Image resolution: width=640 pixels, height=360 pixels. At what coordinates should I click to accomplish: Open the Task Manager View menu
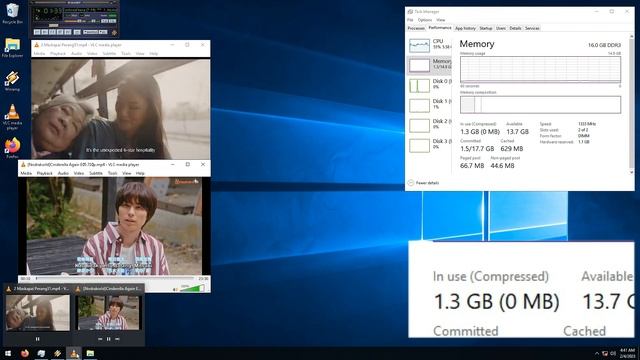441,20
